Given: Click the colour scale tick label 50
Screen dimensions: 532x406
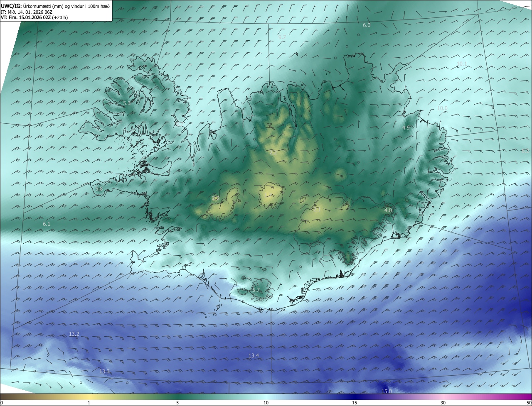Looking at the screenshot, I should point(529,403).
